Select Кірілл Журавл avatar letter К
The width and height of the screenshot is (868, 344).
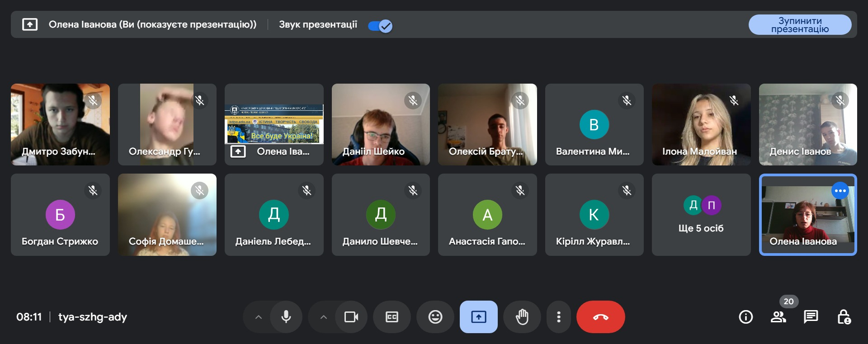(594, 214)
